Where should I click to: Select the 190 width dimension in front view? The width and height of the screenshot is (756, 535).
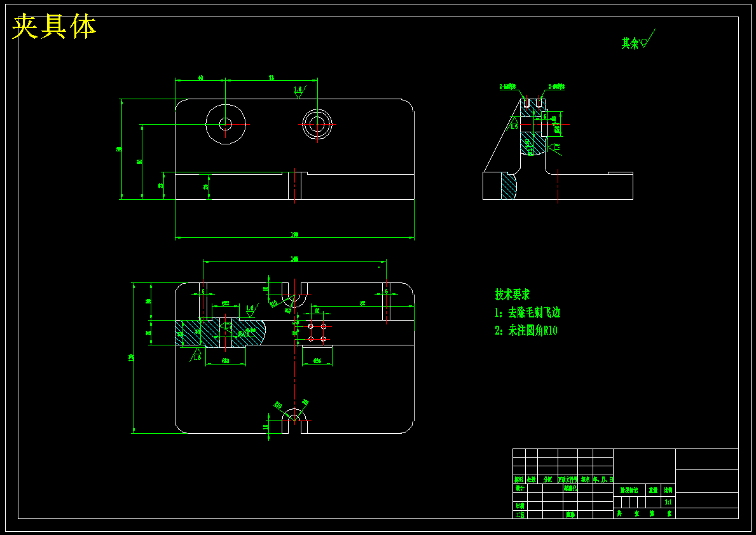coord(294,235)
